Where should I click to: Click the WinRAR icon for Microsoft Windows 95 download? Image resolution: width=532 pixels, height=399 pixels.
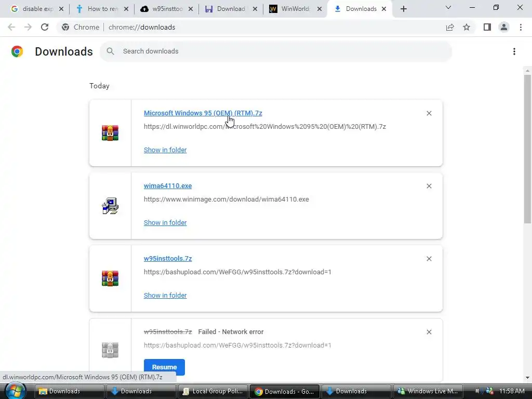click(x=110, y=133)
